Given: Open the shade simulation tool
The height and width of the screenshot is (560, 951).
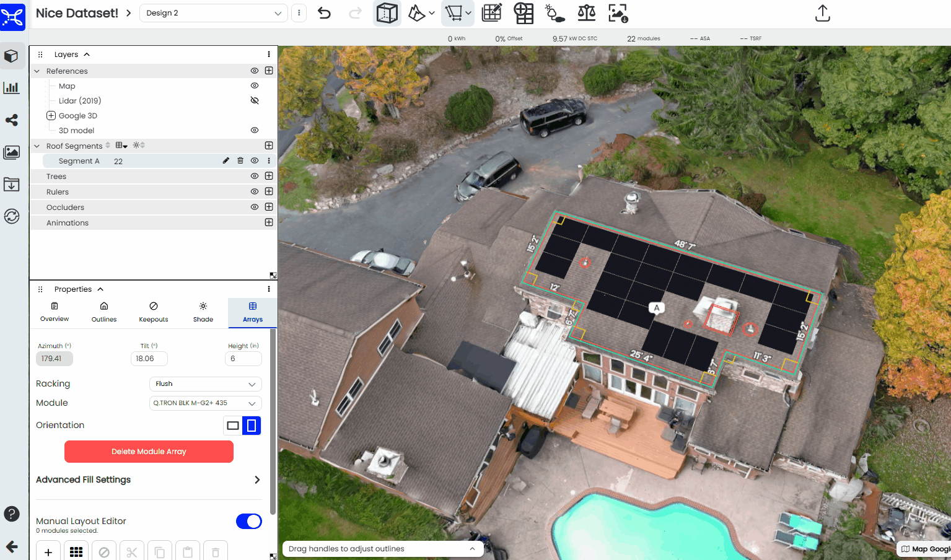Looking at the screenshot, I should (554, 13).
